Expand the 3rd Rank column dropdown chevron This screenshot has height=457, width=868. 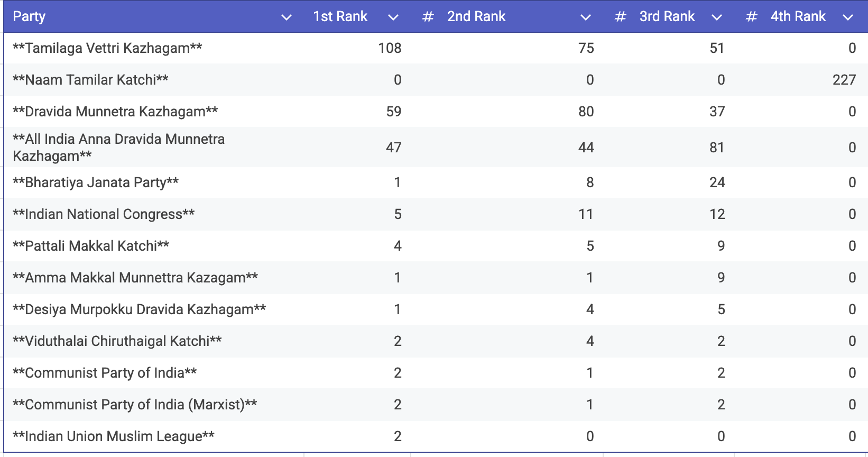(717, 17)
